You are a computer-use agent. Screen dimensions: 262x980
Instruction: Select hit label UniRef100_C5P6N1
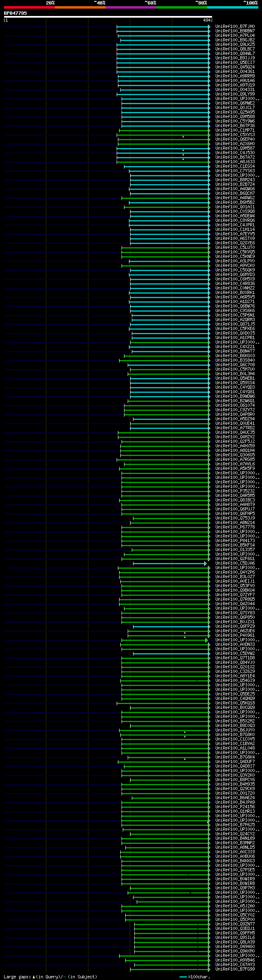(235, 315)
